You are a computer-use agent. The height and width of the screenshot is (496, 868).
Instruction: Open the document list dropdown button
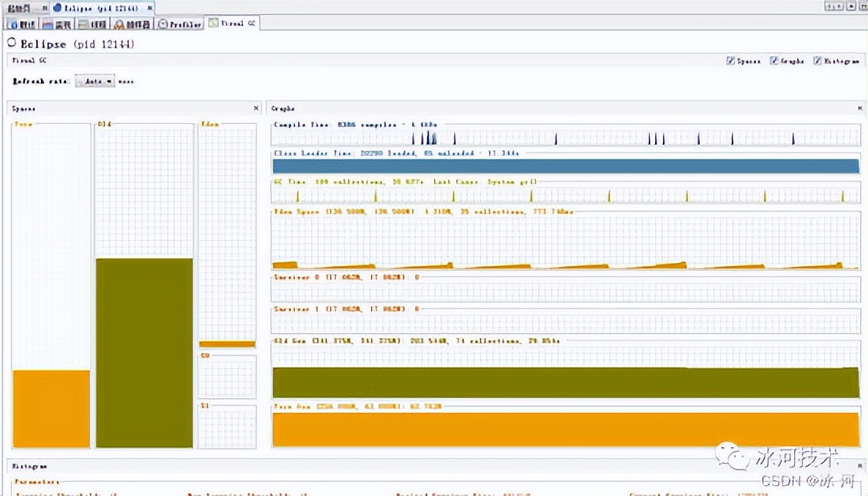tap(851, 6)
